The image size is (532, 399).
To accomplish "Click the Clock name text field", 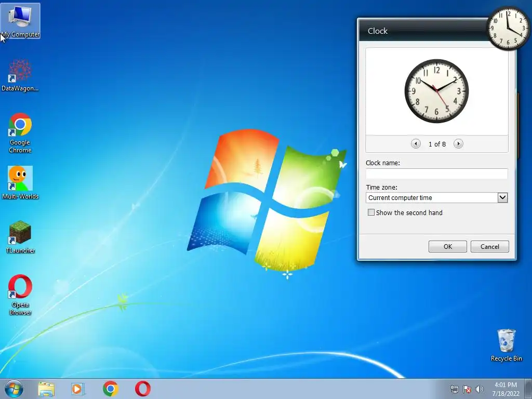I will (x=436, y=174).
